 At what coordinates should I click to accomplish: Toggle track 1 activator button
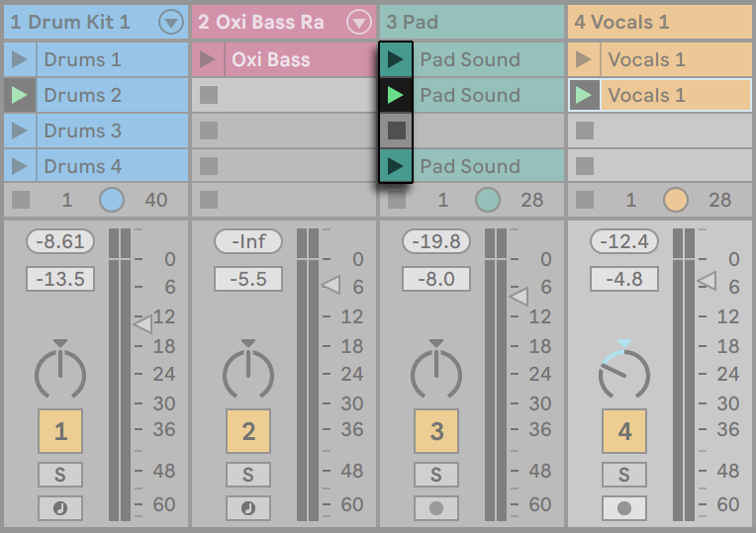60,431
